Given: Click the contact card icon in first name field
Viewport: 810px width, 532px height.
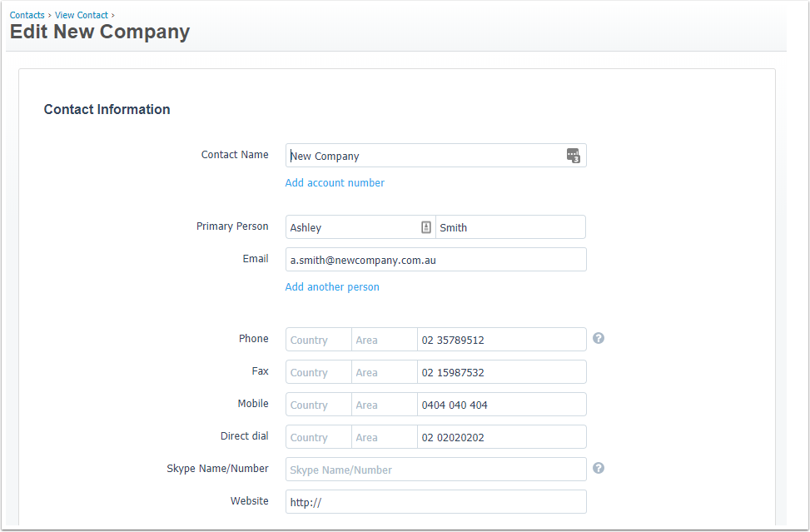Looking at the screenshot, I should (426, 227).
